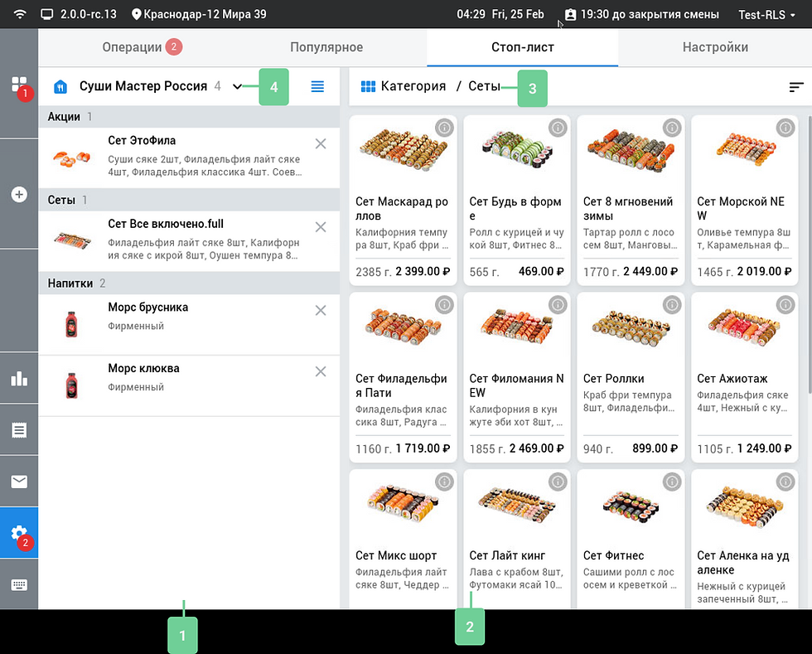
Task: Click the shift badge icon near closing time
Action: 570,15
